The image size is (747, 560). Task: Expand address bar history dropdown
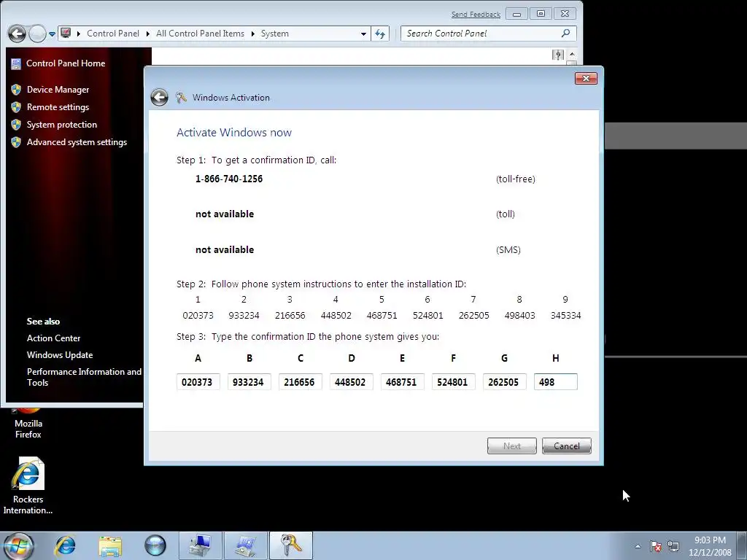[x=363, y=34]
